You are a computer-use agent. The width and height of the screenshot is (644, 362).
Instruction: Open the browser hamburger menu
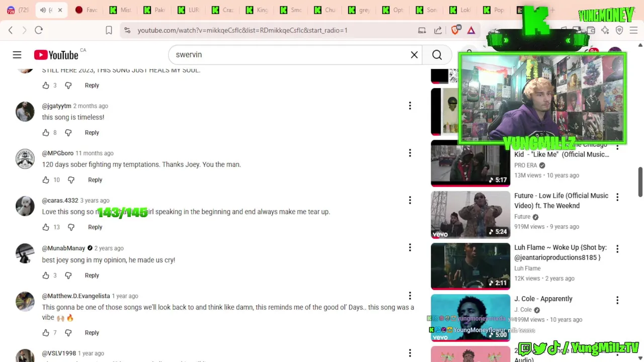(x=633, y=30)
